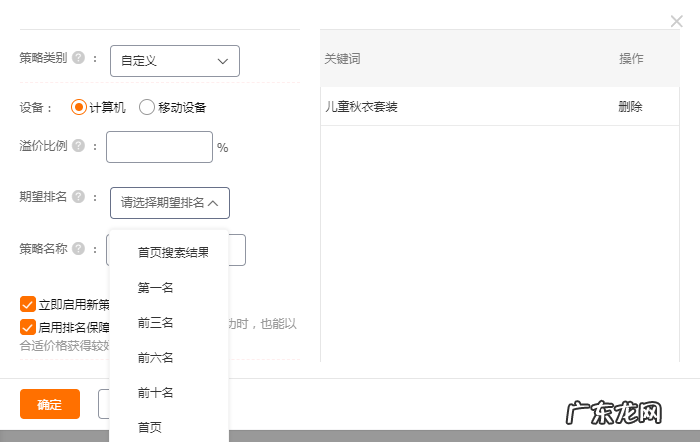Viewport: 700px width, 442px height.
Task: Open the 自定义 strategy category dropdown
Action: pyautogui.click(x=175, y=61)
